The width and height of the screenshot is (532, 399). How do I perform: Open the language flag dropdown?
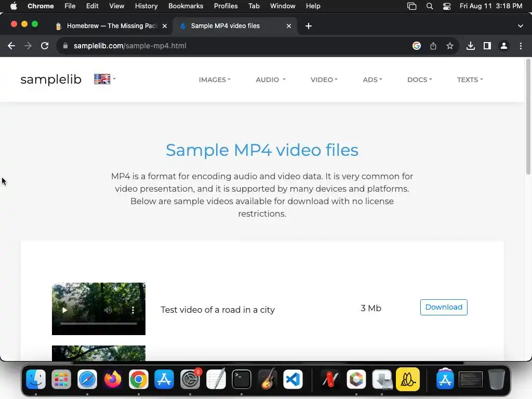pos(104,79)
